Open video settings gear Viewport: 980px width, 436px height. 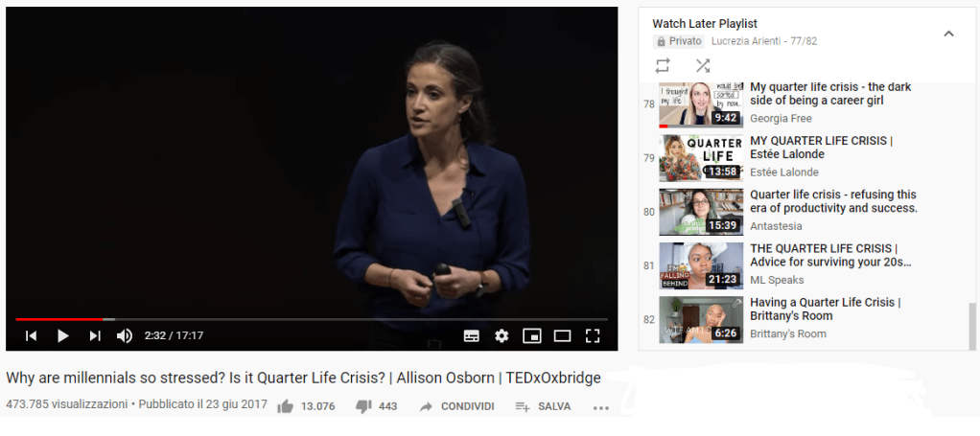[x=502, y=336]
